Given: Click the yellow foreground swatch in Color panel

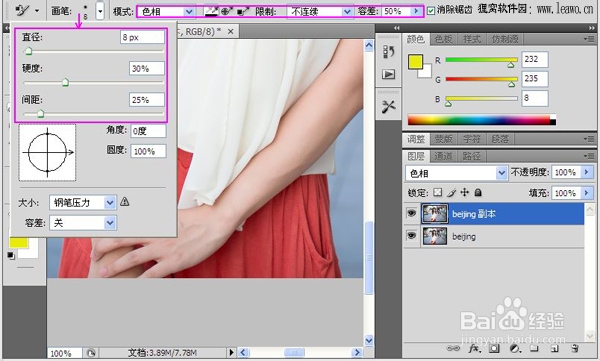Looking at the screenshot, I should tap(416, 62).
